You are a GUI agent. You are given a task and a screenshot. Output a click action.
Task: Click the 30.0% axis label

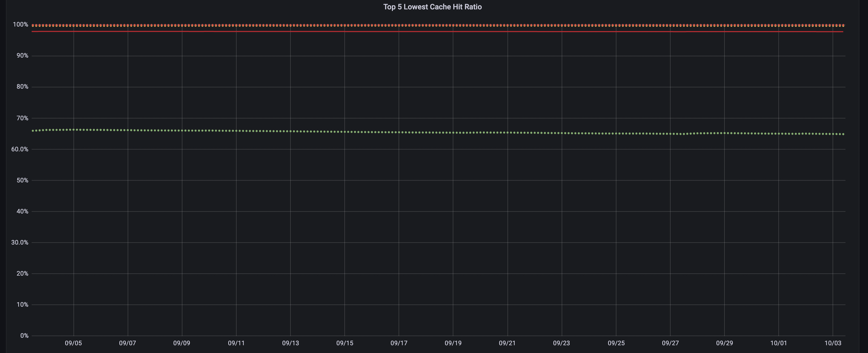point(20,242)
